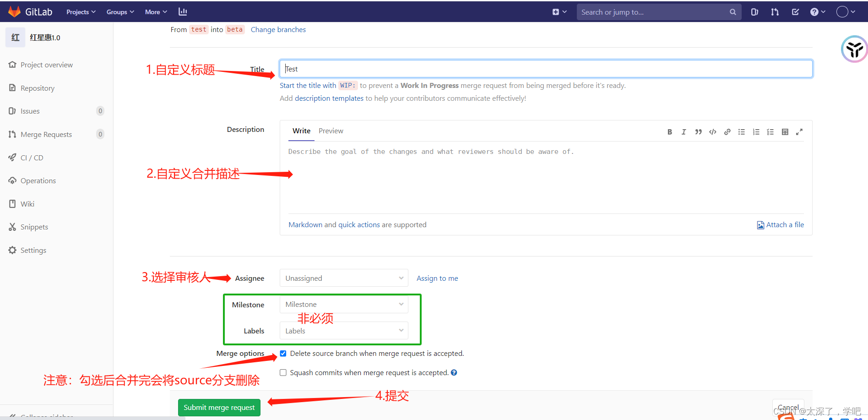Toggle the issues count in sidebar
This screenshot has height=420, width=868.
click(100, 111)
